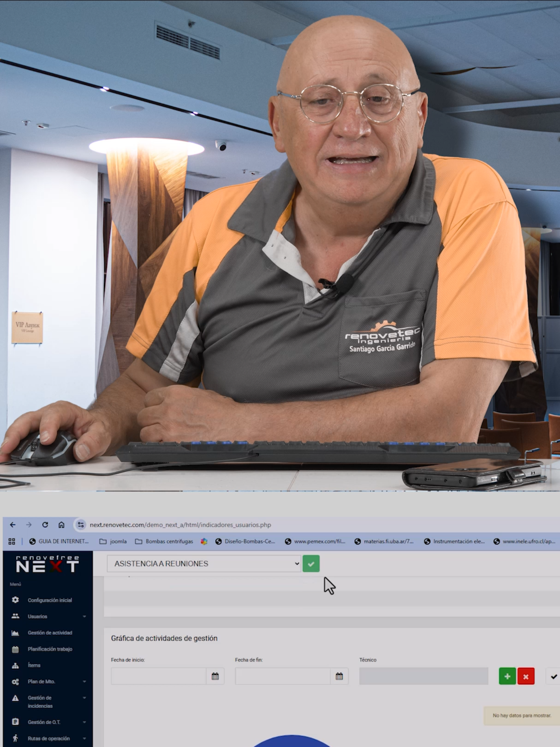Open the Bombas centrifugas bookmark folder

click(x=164, y=541)
